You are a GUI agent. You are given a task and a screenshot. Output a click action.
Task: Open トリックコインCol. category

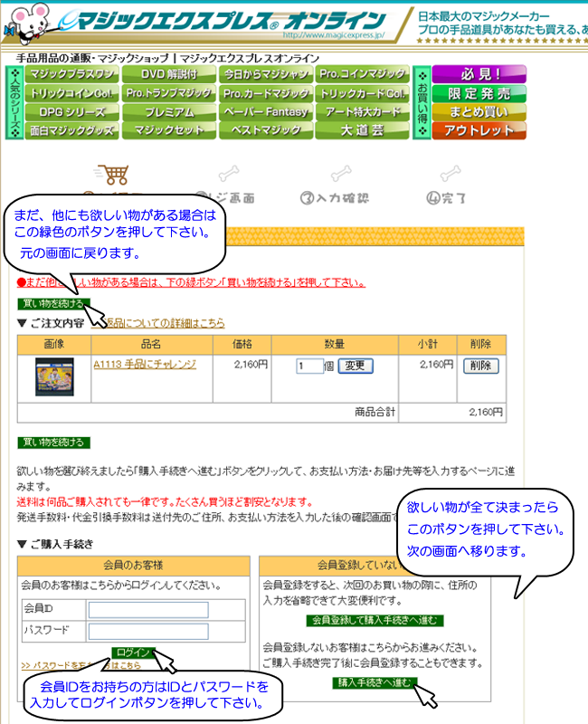71,93
